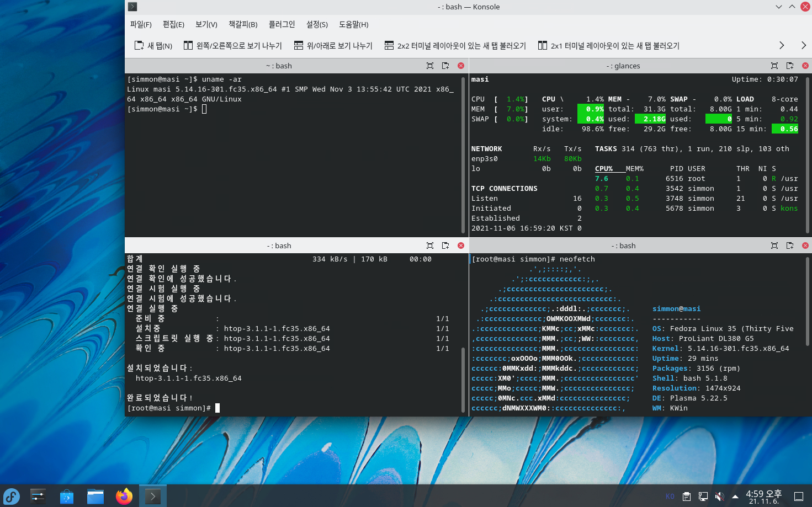Detach the neofetch bash pane
Screen dimensions: 812x507
pyautogui.click(x=790, y=246)
